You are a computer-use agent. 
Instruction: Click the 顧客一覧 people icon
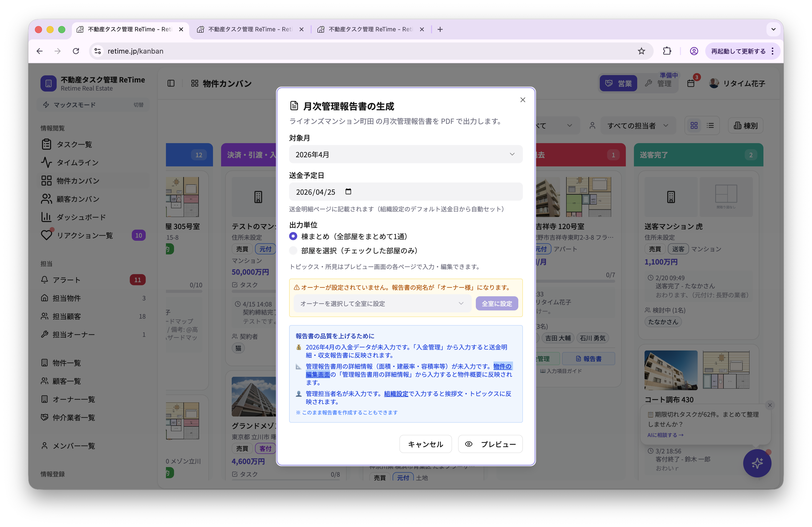(x=44, y=381)
